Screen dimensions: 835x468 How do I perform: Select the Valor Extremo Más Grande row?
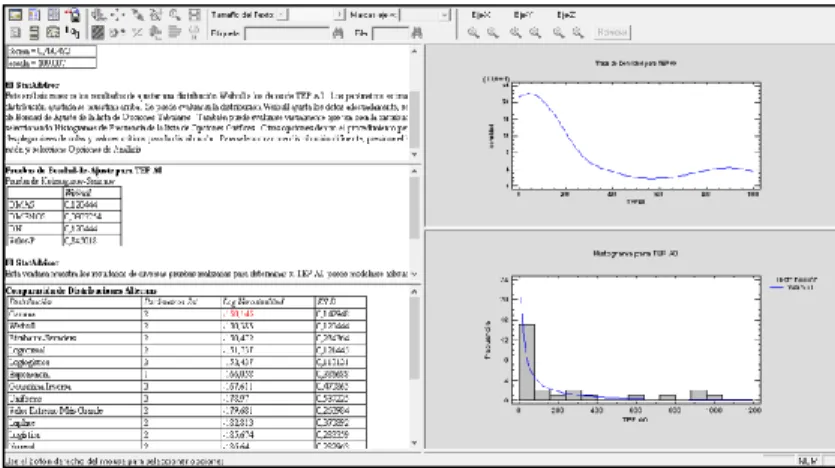187,411
